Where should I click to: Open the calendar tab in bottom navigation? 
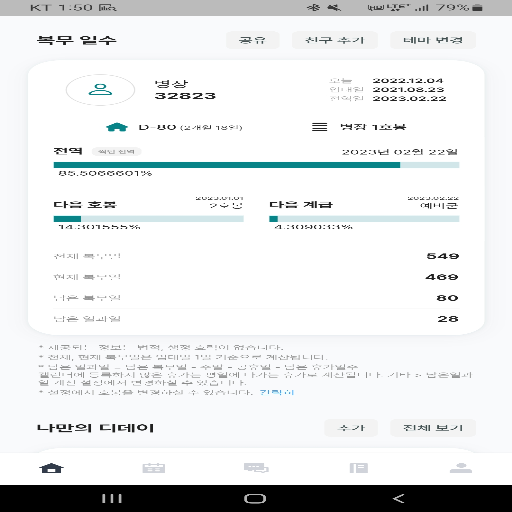point(154,468)
